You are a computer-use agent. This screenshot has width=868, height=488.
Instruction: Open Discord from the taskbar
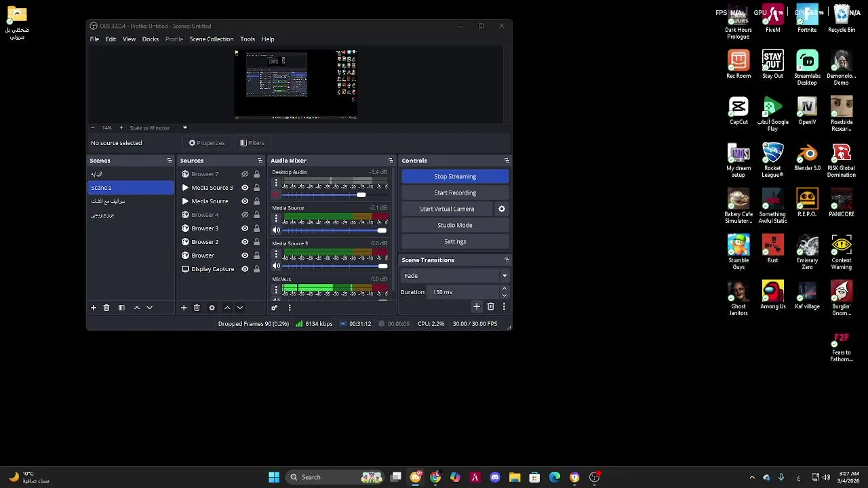pyautogui.click(x=495, y=477)
